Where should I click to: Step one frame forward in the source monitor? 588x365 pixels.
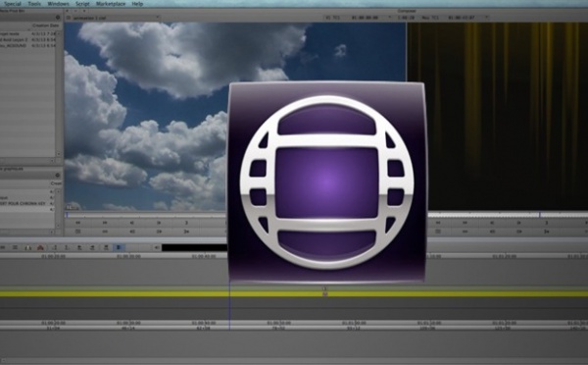(x=159, y=223)
